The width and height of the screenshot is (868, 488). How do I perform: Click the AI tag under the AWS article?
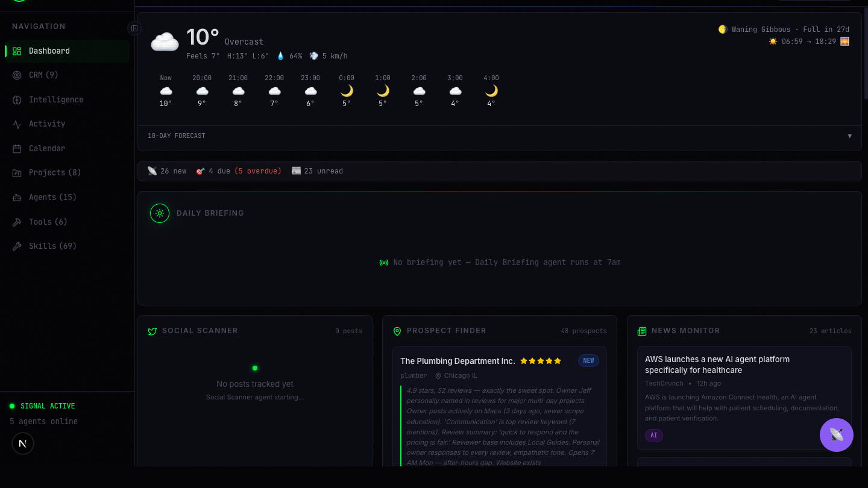(x=653, y=435)
